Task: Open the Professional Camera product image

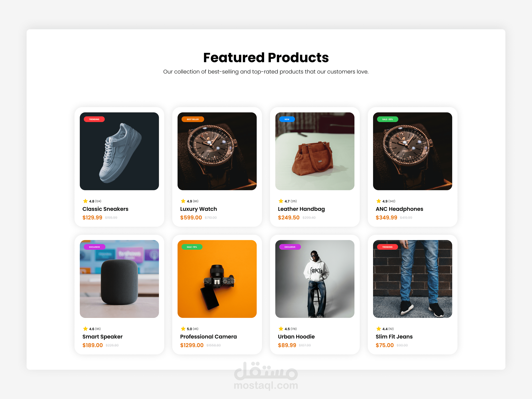Action: pyautogui.click(x=217, y=279)
